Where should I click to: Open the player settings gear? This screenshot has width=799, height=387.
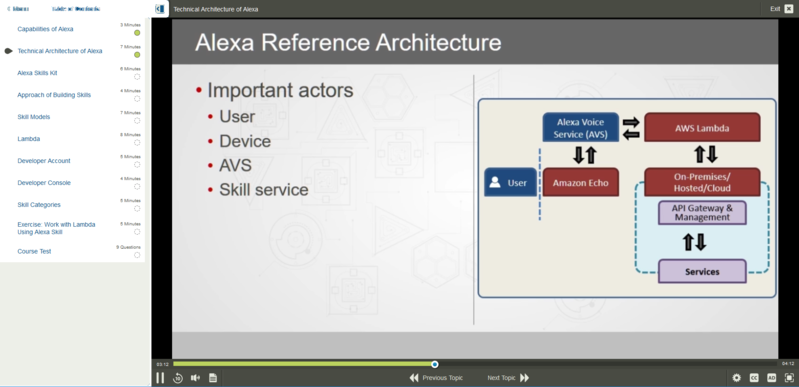pyautogui.click(x=736, y=378)
